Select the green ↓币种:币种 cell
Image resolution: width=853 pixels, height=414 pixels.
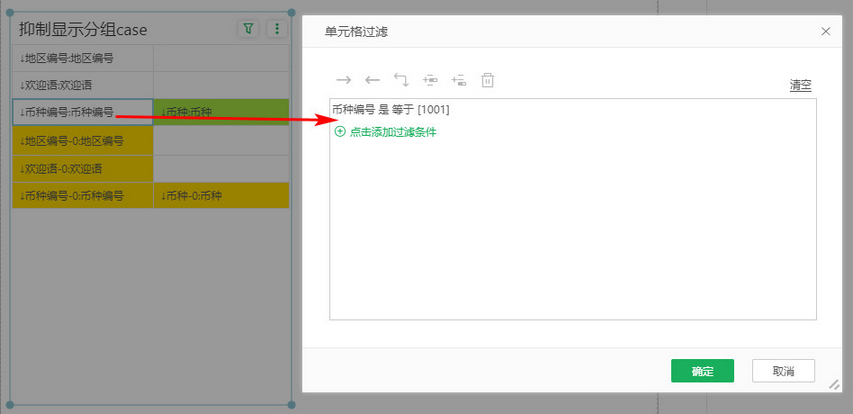(x=221, y=113)
